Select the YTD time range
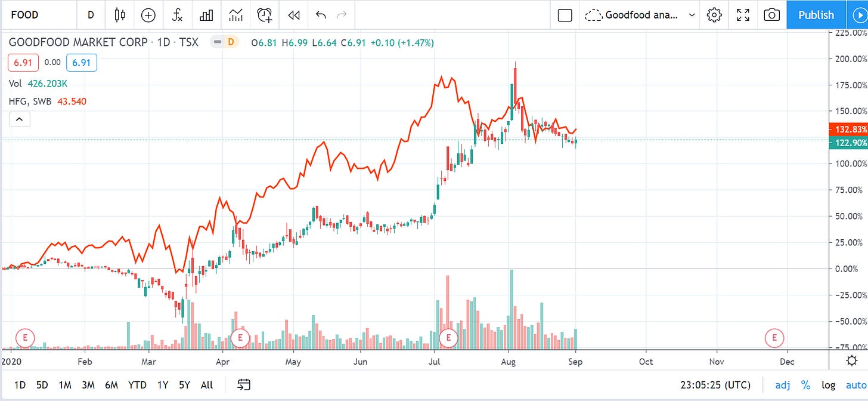Screen dimensions: 868x401 138,385
